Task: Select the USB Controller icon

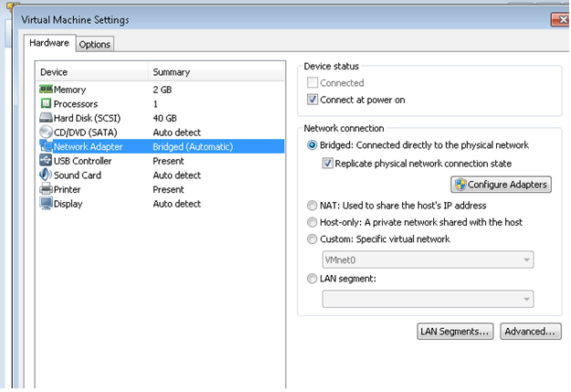Action: [46, 161]
